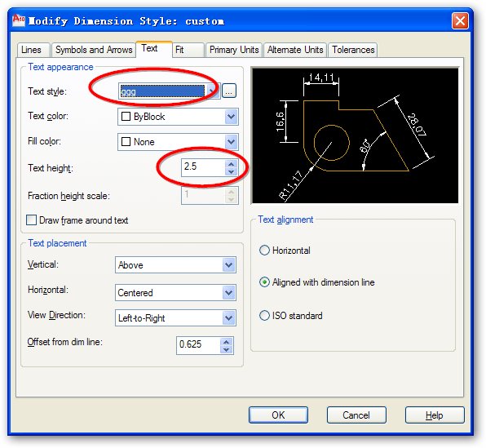
Task: Click the dimension preview image
Action: (x=356, y=135)
